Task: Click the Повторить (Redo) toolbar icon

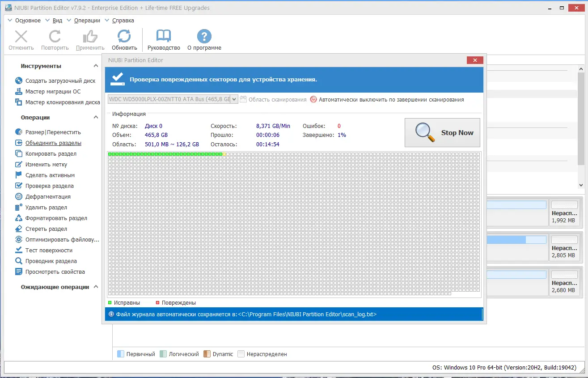Action: [x=55, y=37]
